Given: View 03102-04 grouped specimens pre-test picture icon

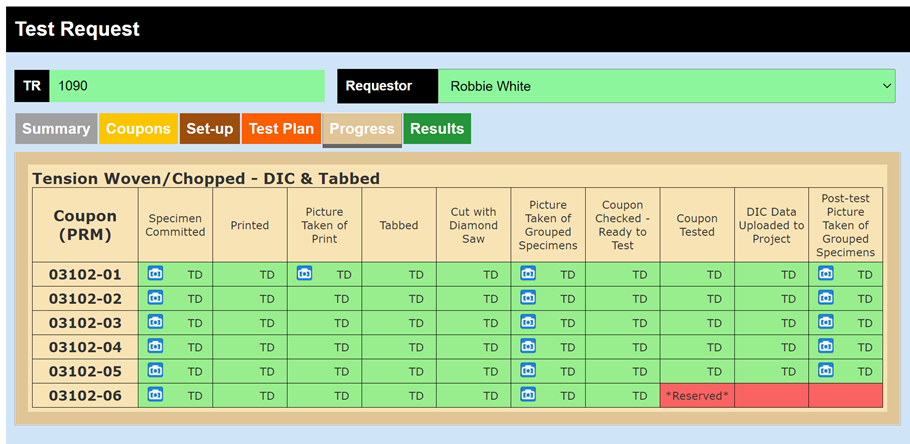Looking at the screenshot, I should click(528, 346).
